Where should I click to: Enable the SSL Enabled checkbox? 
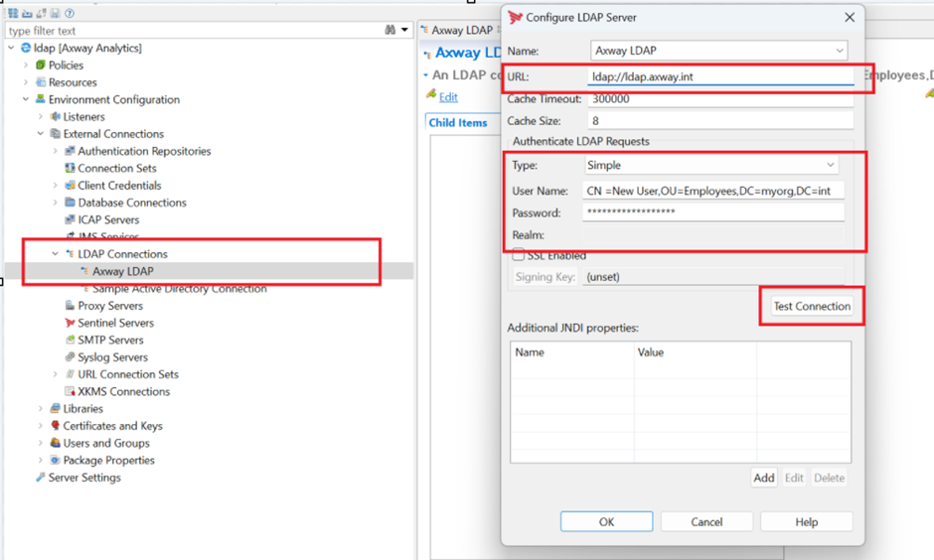(519, 255)
